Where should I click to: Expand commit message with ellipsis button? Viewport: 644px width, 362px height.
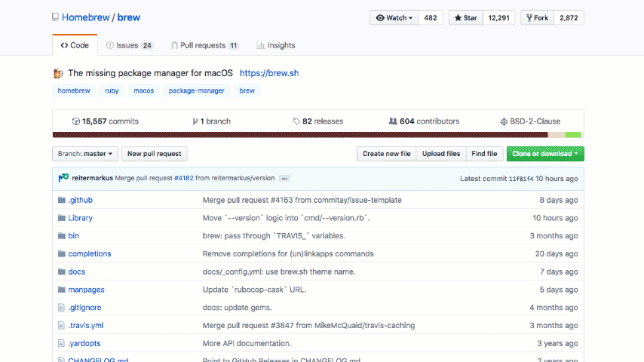point(284,178)
